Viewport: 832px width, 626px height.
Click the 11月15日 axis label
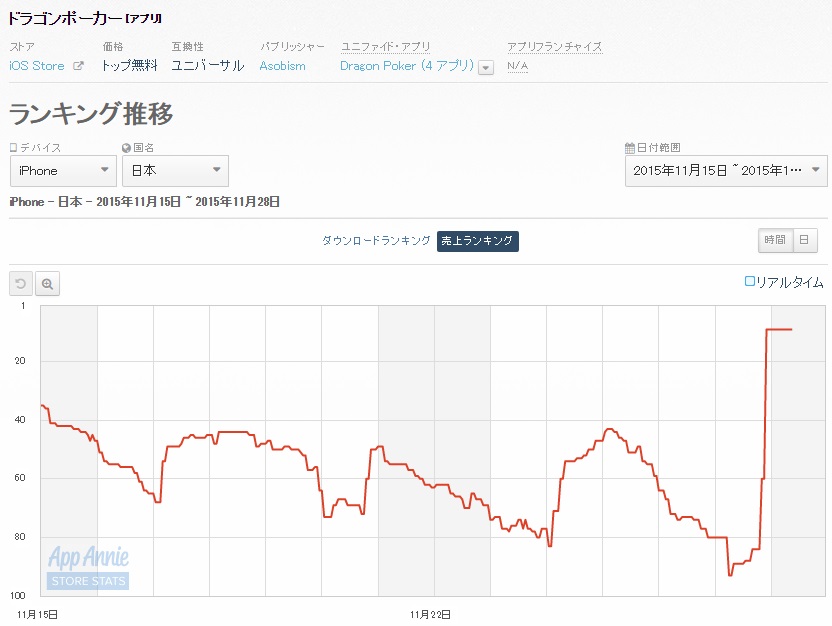coord(37,614)
